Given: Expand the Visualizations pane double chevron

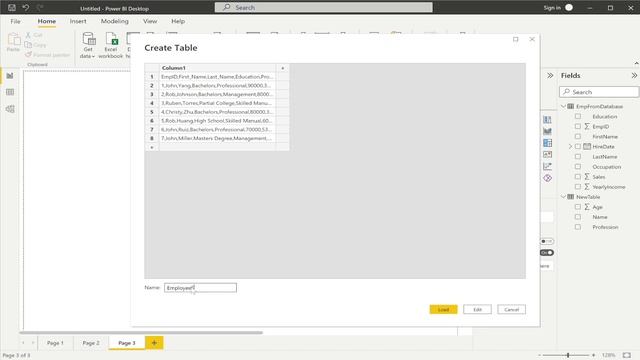Looking at the screenshot, I should coord(550,76).
